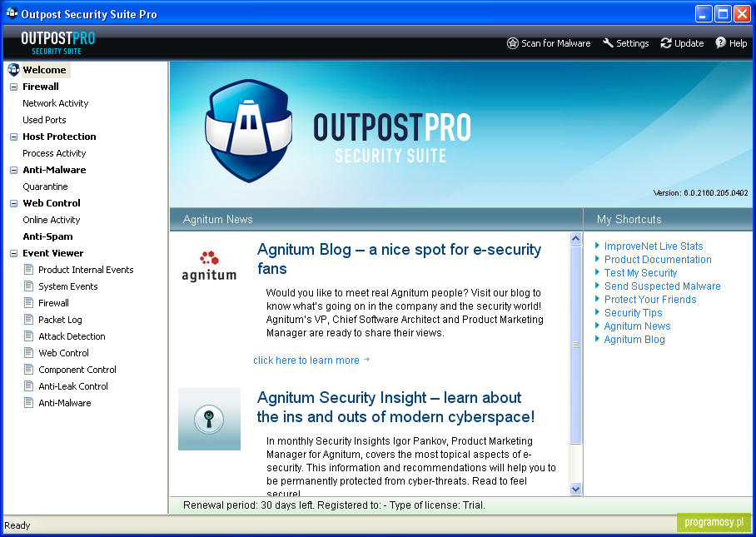Select Anti-Leak Control in Event Viewer
Viewport: 756px width, 537px height.
[x=73, y=386]
